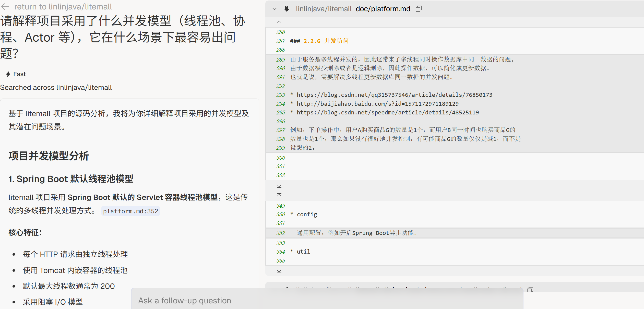Viewport: 644px width, 309px height.
Task: Copy the doc/platform.md file path
Action: [x=419, y=9]
